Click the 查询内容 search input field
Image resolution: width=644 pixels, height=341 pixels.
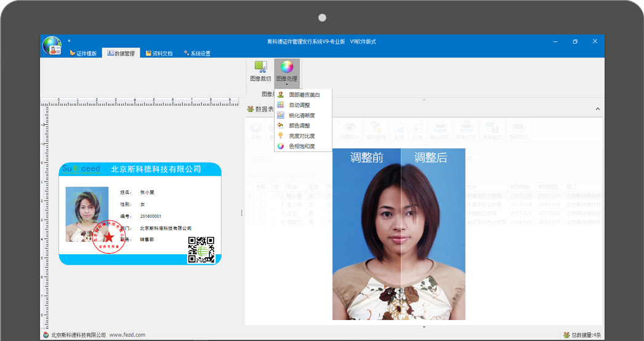click(x=292, y=158)
